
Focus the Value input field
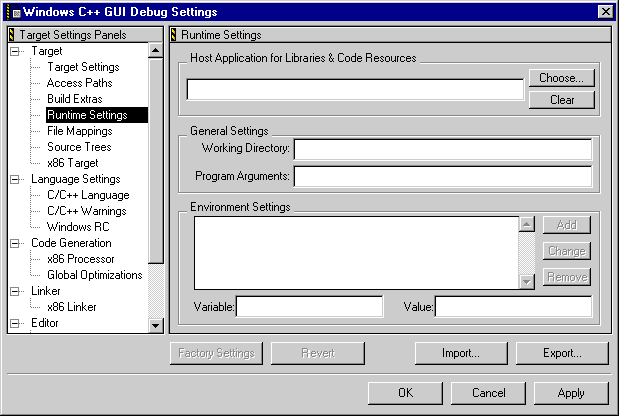(513, 307)
